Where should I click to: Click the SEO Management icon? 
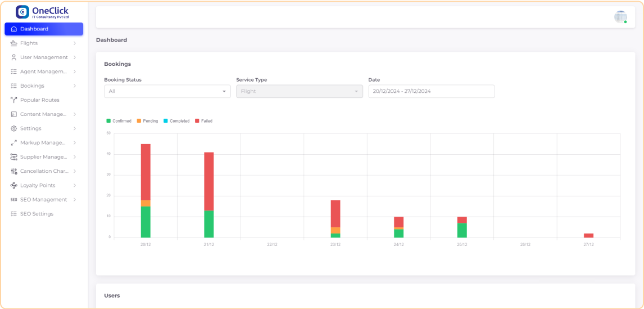(14, 200)
